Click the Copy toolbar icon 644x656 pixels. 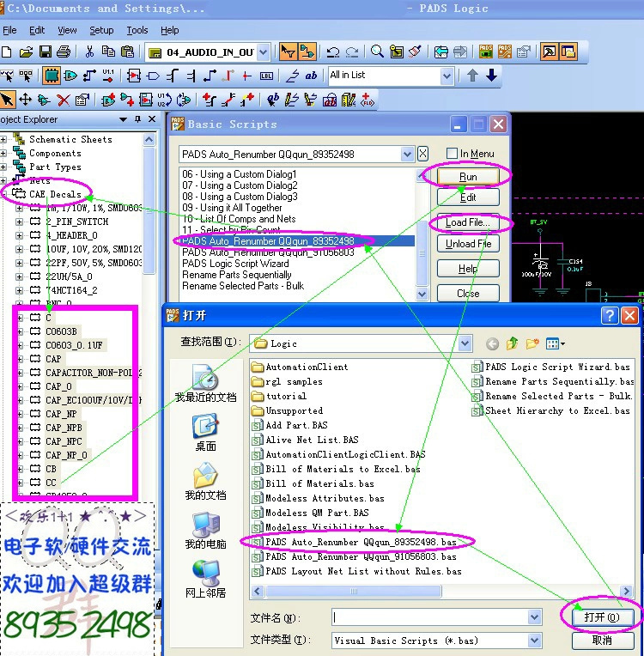click(108, 52)
